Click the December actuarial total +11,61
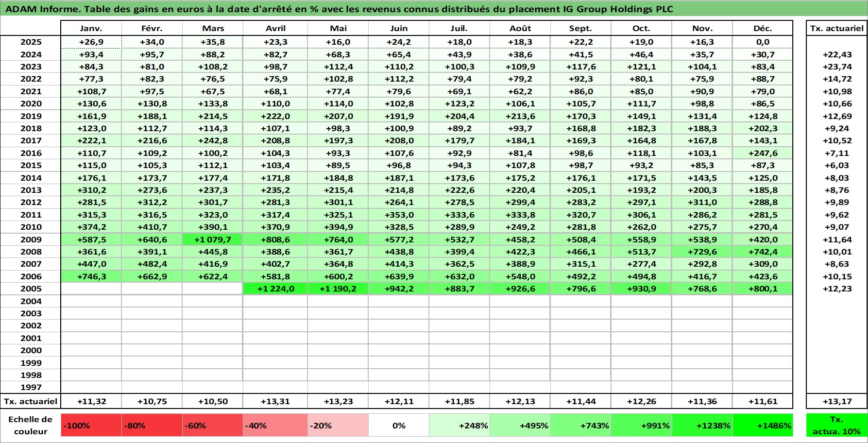Image resolution: width=868 pixels, height=443 pixels. pos(763,401)
